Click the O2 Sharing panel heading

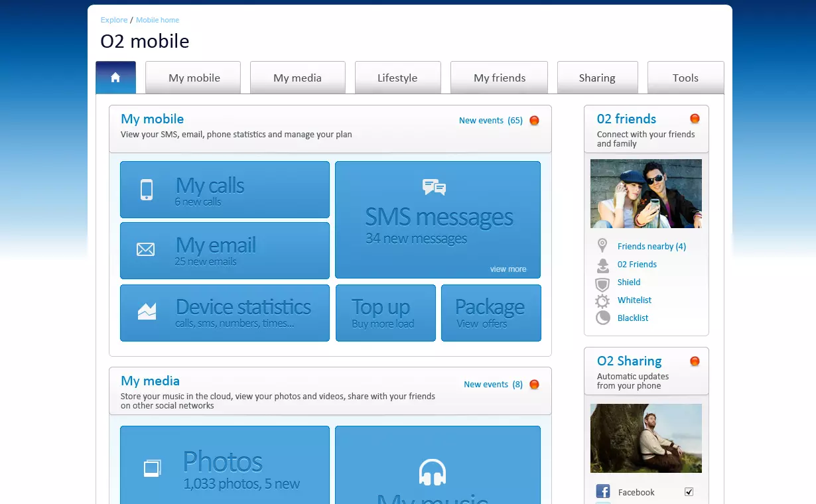click(x=629, y=361)
